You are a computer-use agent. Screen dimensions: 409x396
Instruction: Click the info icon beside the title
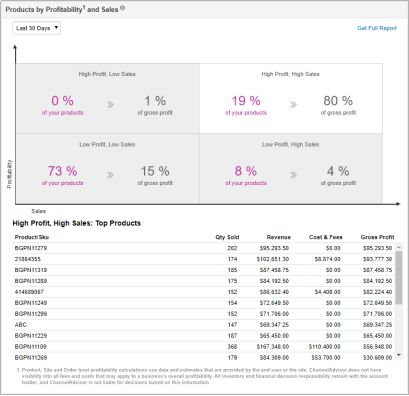coord(123,8)
